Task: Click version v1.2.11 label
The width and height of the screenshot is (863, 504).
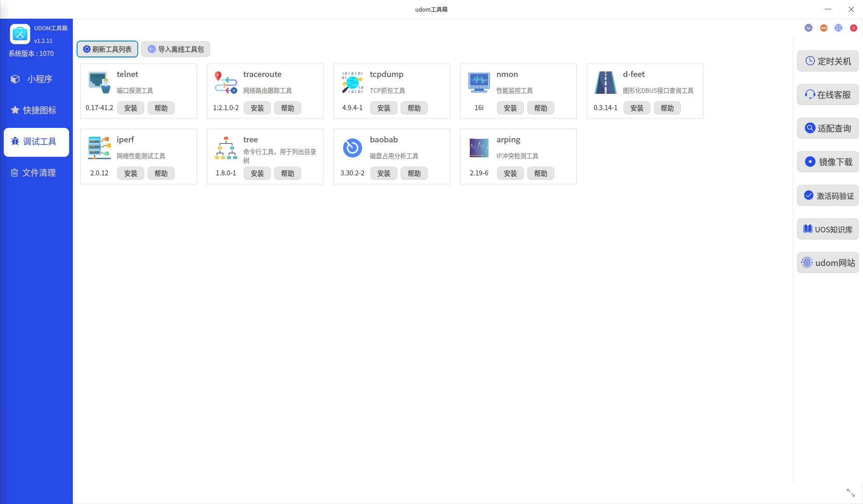Action: (43, 41)
